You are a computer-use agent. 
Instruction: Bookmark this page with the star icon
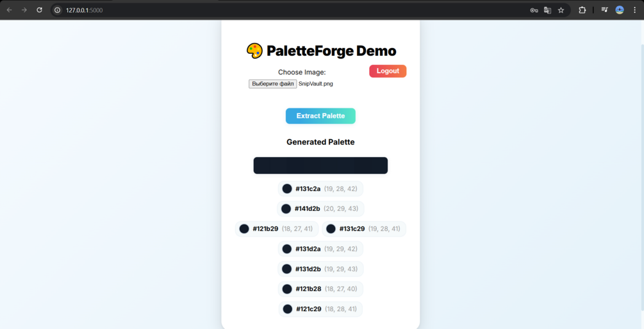tap(561, 10)
